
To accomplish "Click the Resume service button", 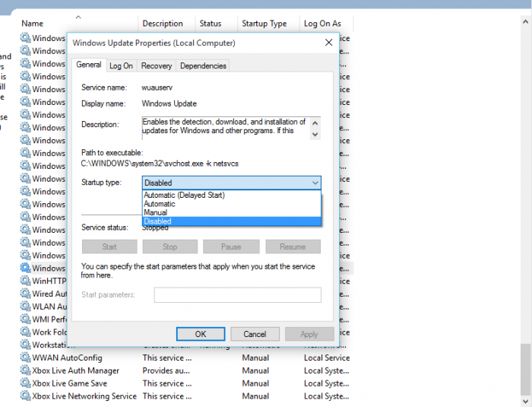I will [x=293, y=246].
